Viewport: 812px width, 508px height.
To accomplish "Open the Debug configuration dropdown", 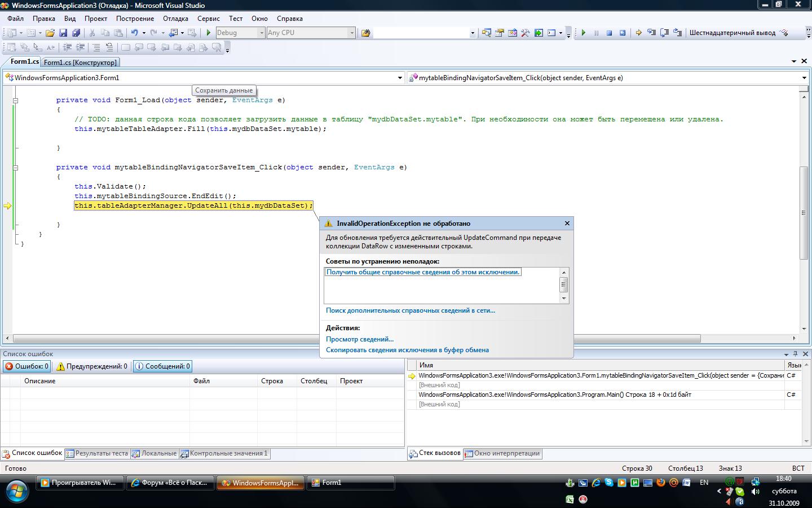I will [261, 33].
